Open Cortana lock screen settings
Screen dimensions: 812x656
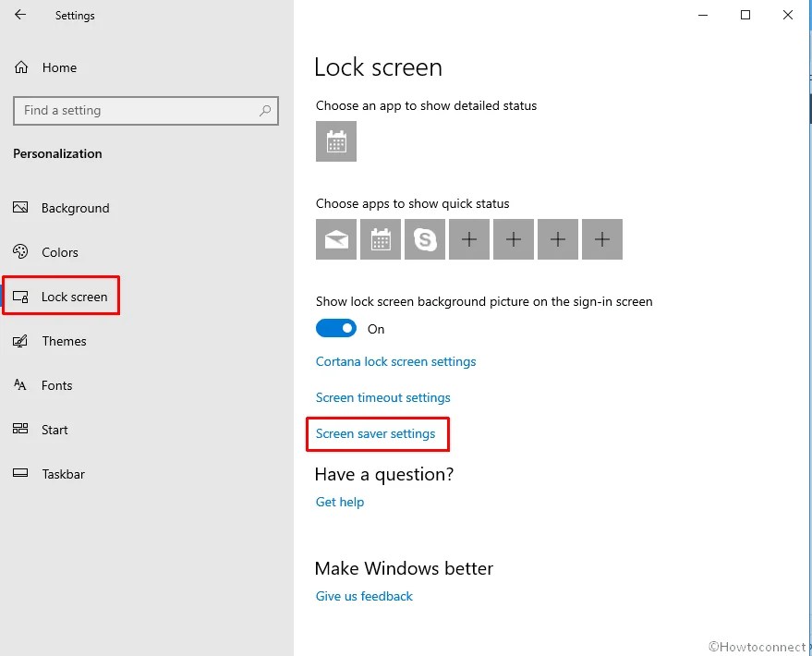[x=395, y=362]
